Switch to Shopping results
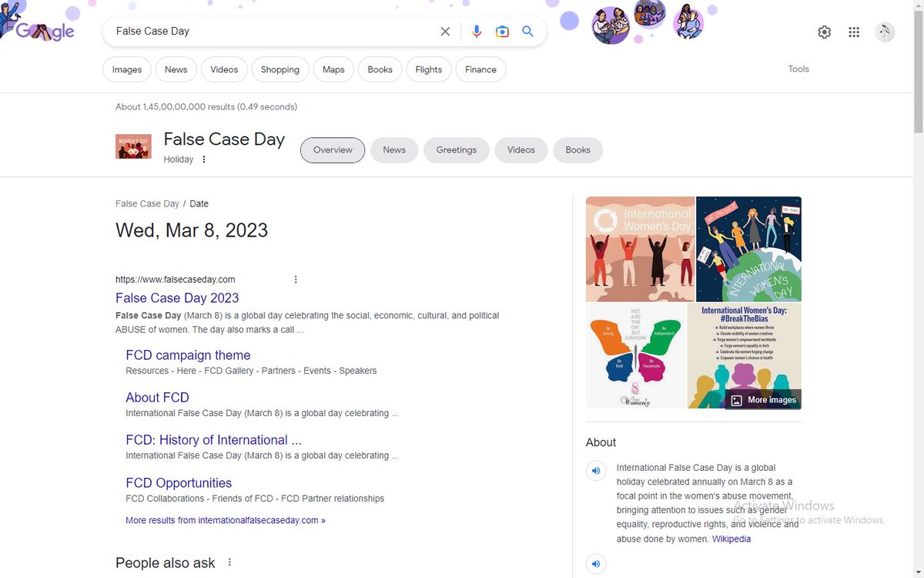Viewport: 924px width, 578px height. pyautogui.click(x=280, y=69)
